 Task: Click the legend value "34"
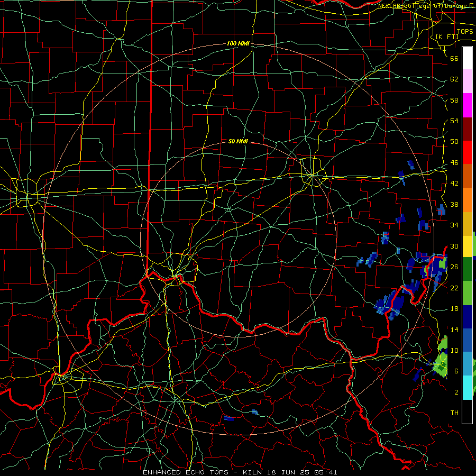(x=454, y=225)
